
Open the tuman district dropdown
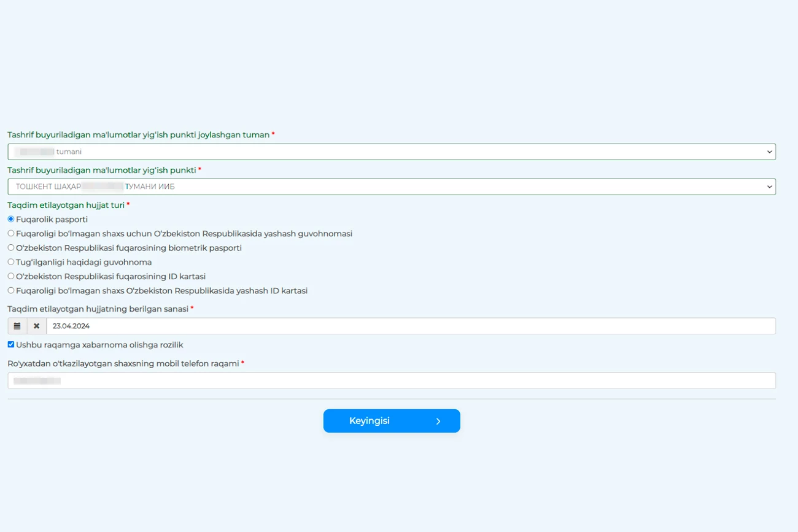click(x=392, y=152)
